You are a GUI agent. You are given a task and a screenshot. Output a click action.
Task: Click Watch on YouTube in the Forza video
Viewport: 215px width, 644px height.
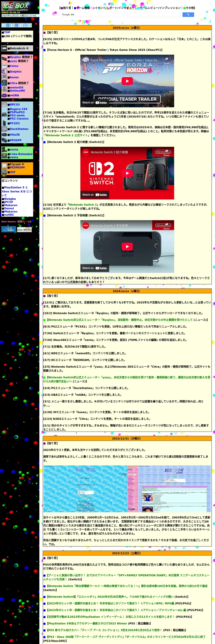pyautogui.click(x=95, y=102)
